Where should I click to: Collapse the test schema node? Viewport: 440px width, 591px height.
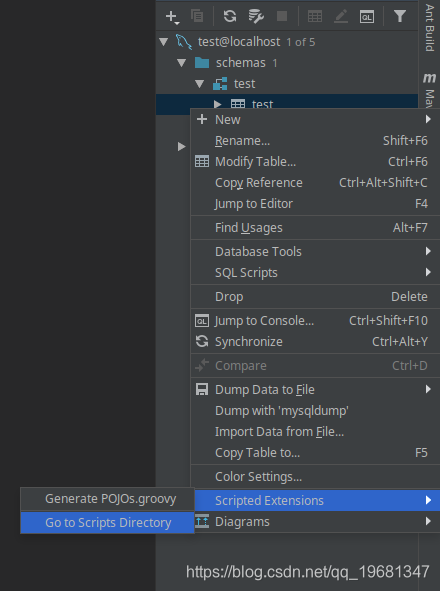pyautogui.click(x=200, y=84)
